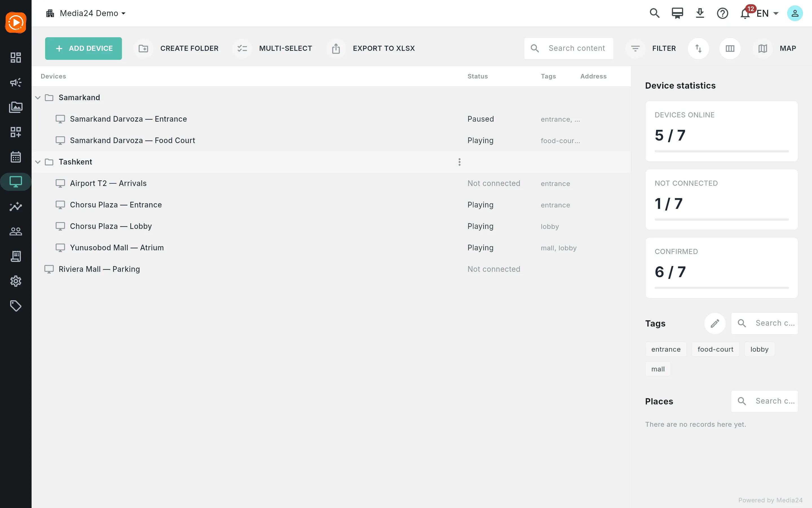Click the Tags search field

(765, 323)
